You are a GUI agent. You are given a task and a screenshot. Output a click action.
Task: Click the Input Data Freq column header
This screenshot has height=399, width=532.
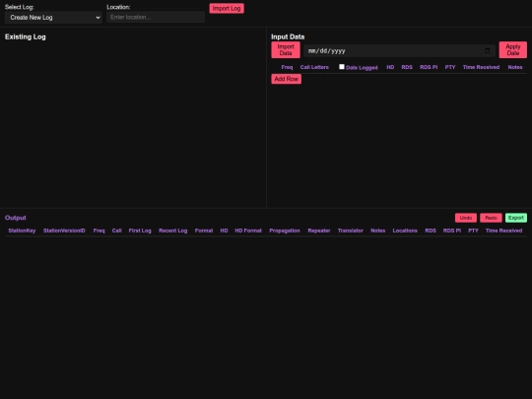click(x=287, y=67)
